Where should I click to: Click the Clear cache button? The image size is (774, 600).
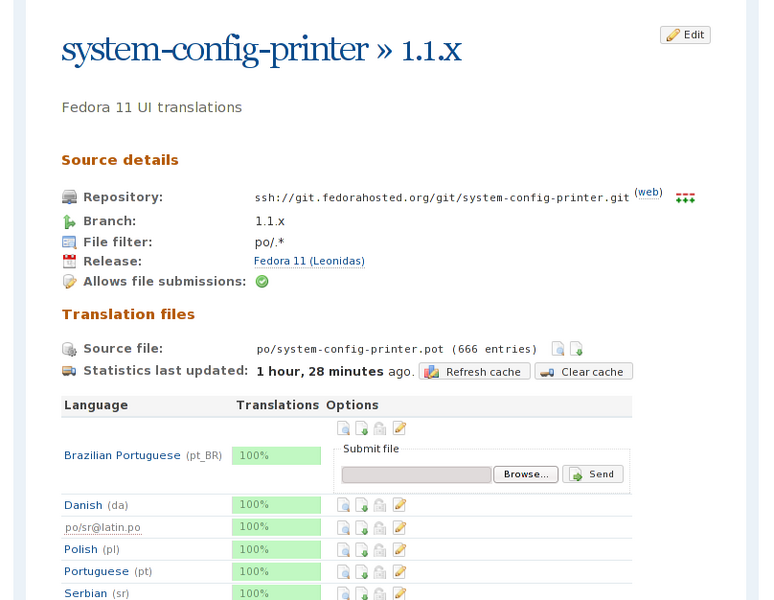pyautogui.click(x=583, y=372)
